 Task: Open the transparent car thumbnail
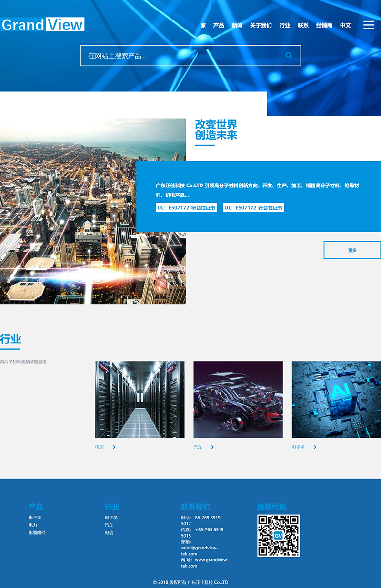[x=238, y=399]
